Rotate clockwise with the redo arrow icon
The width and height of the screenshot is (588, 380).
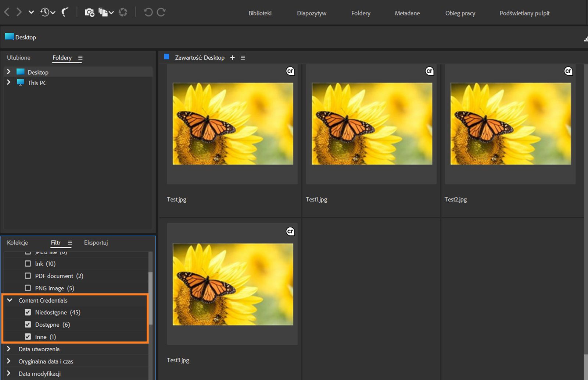click(x=161, y=12)
